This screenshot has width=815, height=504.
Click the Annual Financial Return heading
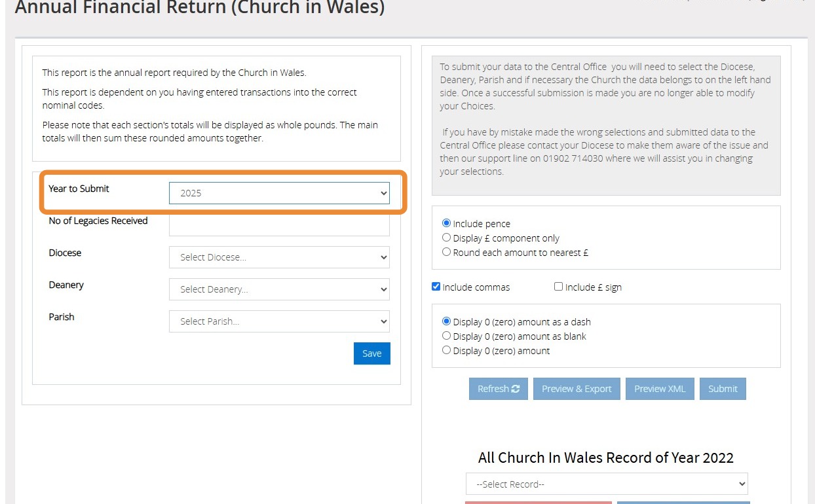click(x=200, y=8)
